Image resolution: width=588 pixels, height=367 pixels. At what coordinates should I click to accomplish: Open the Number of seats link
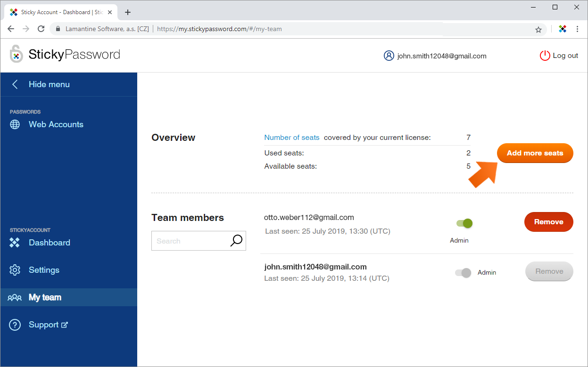pos(292,138)
